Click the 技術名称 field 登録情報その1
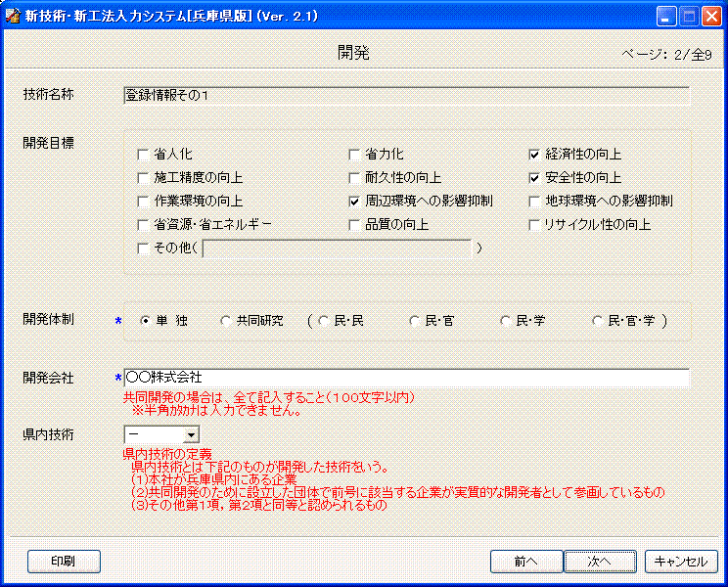 (x=406, y=95)
